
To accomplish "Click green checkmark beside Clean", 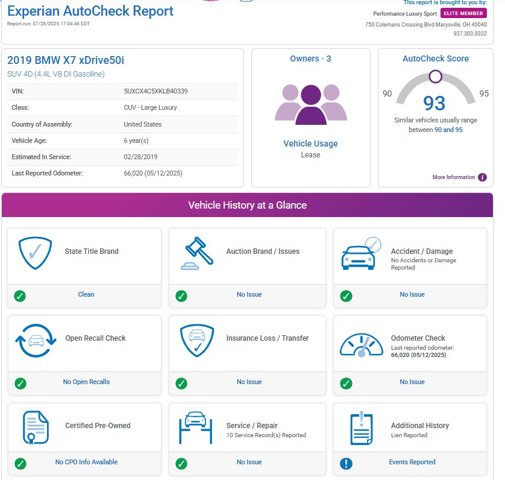I will (20, 296).
